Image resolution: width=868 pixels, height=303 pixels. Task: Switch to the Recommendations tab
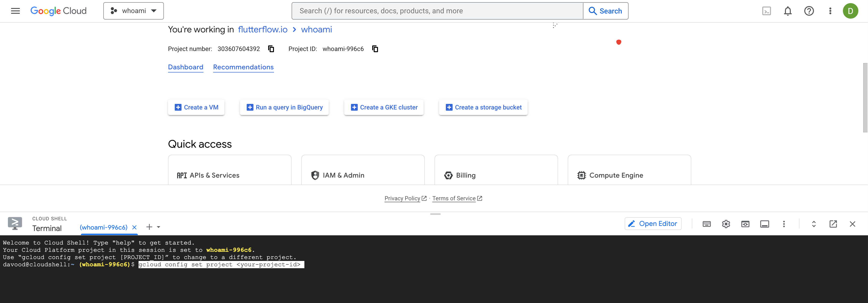[x=243, y=67]
